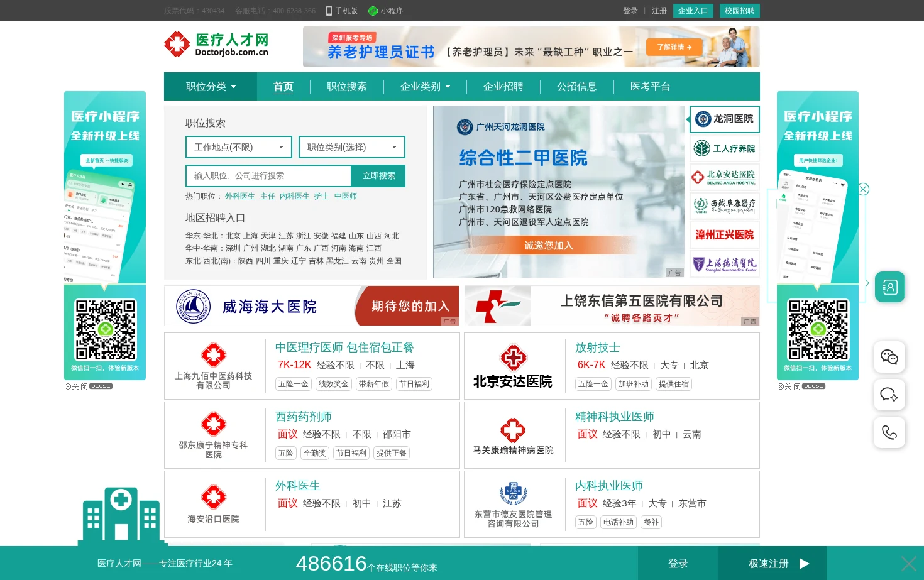Open the 医考平台 navigation tab
Image resolution: width=924 pixels, height=580 pixels.
pyautogui.click(x=651, y=87)
